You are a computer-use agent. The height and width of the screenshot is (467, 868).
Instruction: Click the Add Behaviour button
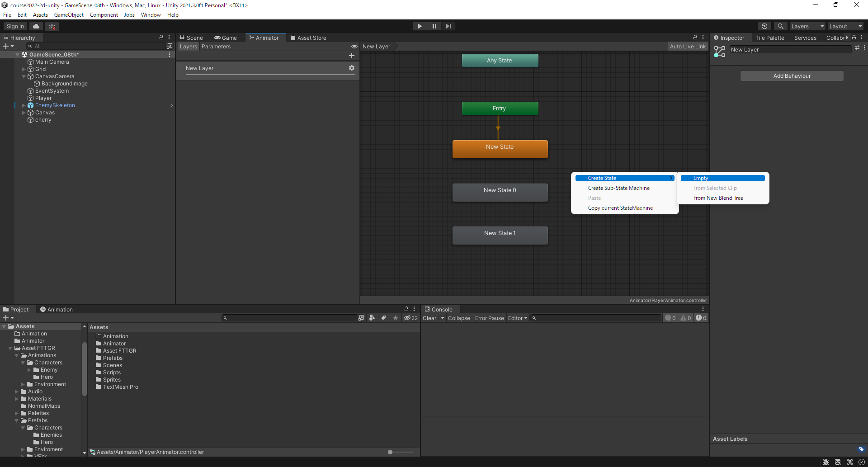[x=792, y=76]
